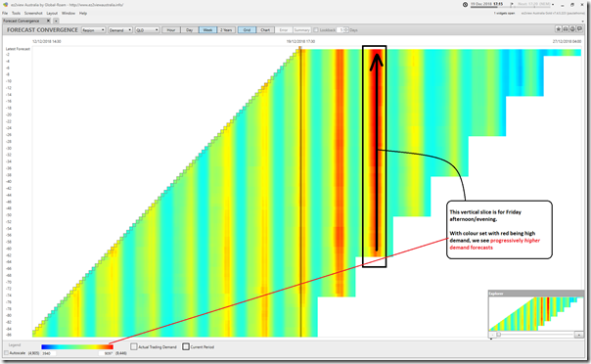
Task: Select the Day time range button
Action: pyautogui.click(x=190, y=29)
